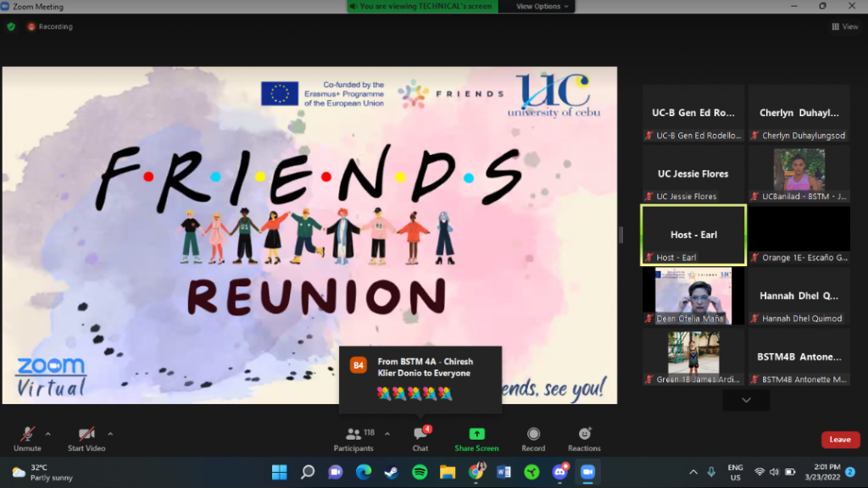Open video options arrow next to Start Video

tap(110, 435)
